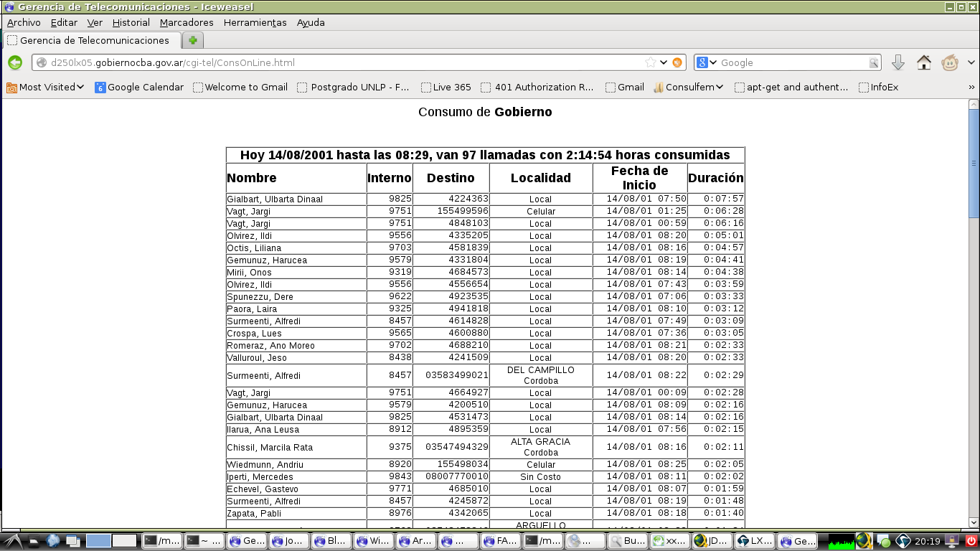Viewport: 980px width, 551px height.
Task: Click the orange reload icon in address bar
Action: [x=677, y=62]
